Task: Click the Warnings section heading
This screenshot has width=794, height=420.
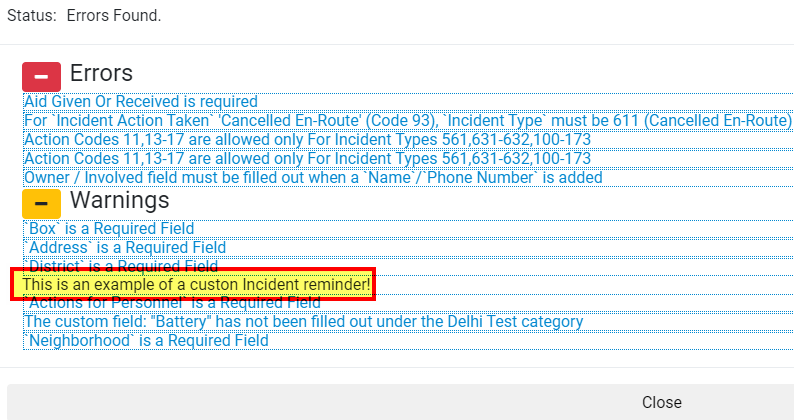Action: click(120, 200)
